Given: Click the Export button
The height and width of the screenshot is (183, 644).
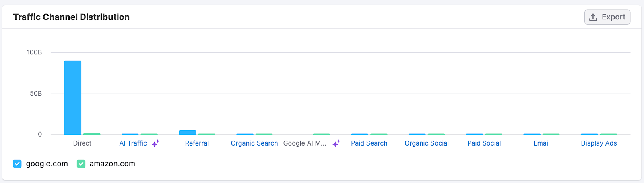Looking at the screenshot, I should pos(607,17).
